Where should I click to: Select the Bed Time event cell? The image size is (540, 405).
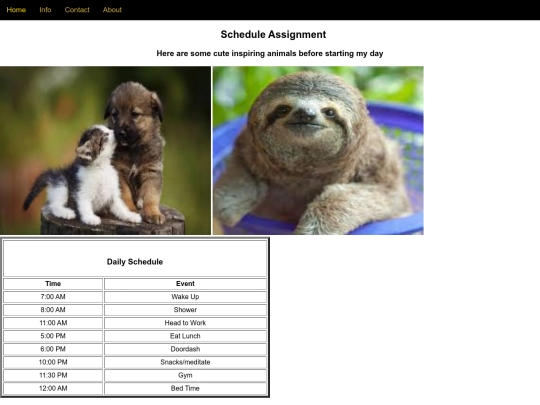[185, 388]
